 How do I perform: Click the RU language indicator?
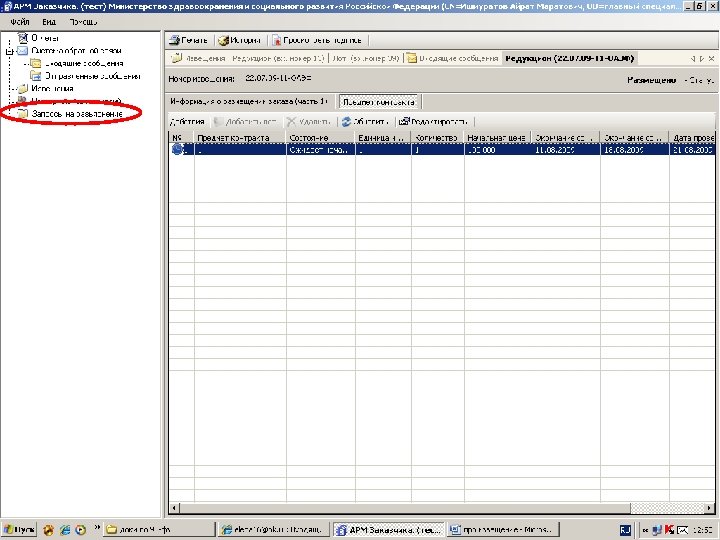tap(625, 530)
